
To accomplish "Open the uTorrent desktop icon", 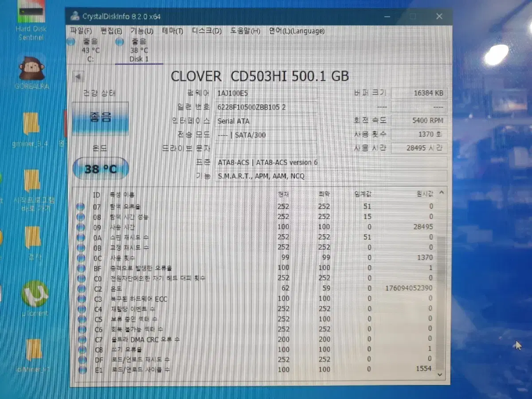I will tap(34, 299).
